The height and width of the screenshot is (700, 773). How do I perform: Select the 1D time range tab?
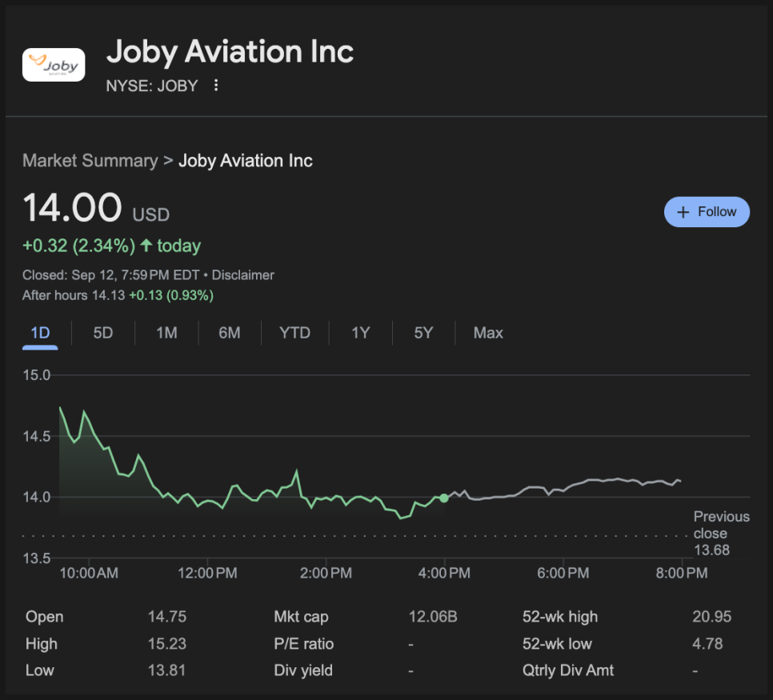click(x=40, y=333)
